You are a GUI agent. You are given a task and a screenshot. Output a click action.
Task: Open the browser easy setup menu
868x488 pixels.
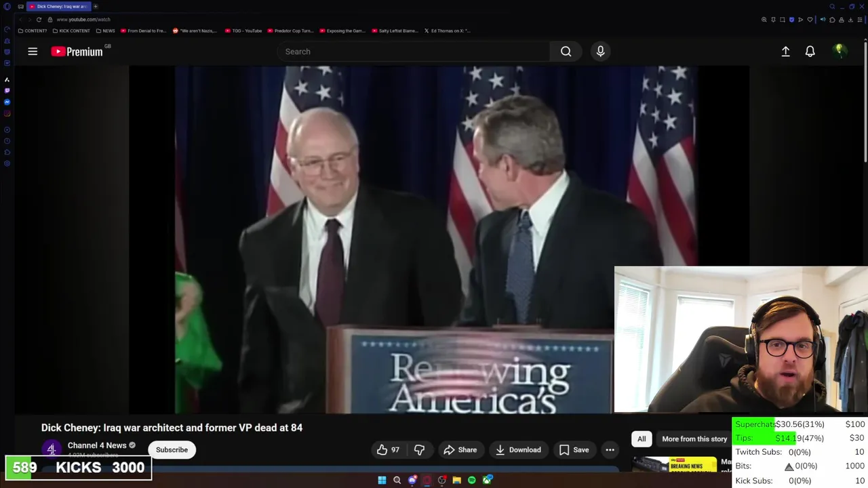(860, 20)
